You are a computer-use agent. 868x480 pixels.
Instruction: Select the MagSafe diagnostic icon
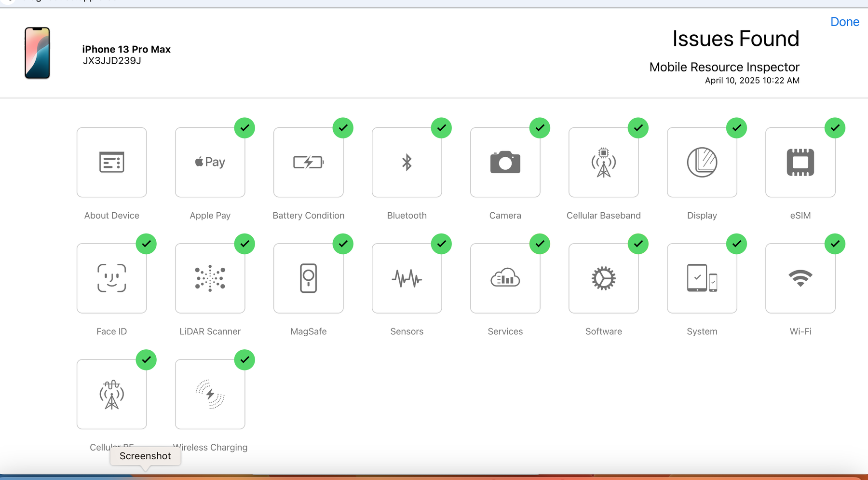(x=308, y=278)
